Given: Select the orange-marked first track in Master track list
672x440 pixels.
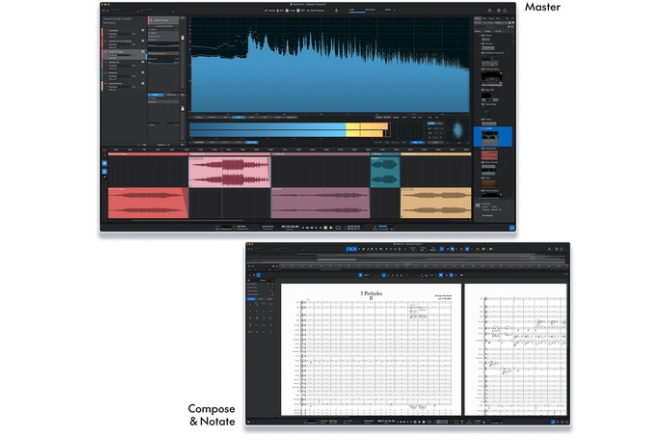Looking at the screenshot, I should (123, 33).
